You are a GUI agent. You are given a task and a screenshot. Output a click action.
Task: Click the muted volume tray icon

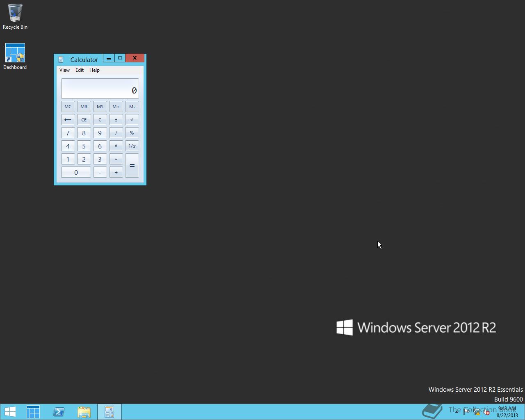[x=486, y=412]
